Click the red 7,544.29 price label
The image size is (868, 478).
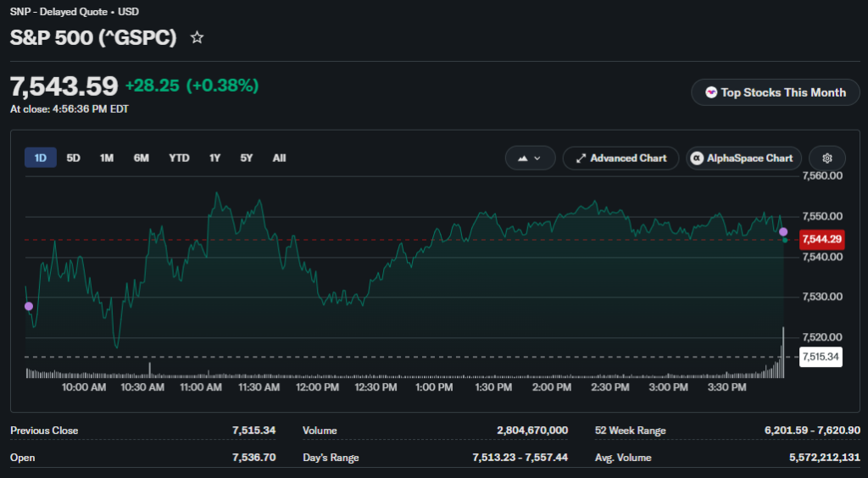pyautogui.click(x=822, y=240)
